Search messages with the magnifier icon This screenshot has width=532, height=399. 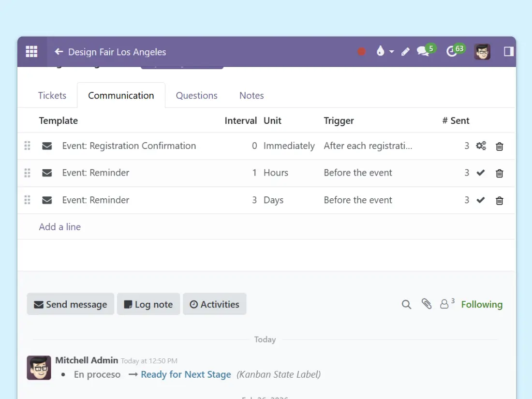tap(406, 304)
